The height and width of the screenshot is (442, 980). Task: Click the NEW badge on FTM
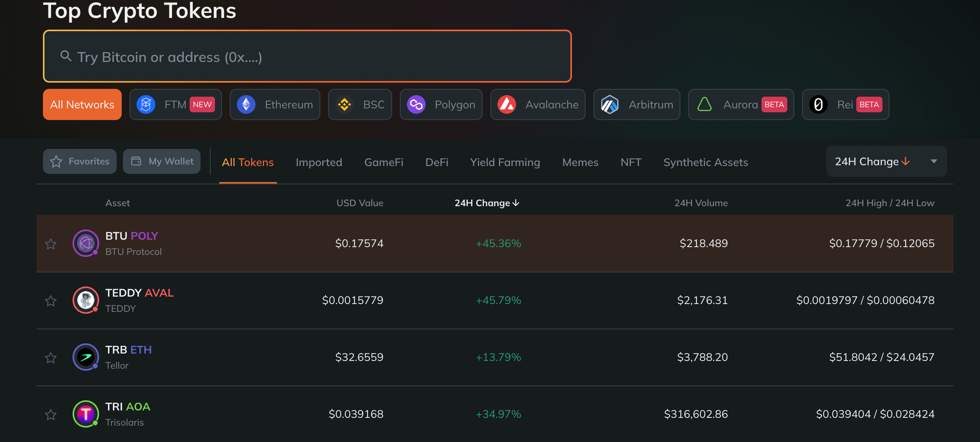(x=202, y=104)
